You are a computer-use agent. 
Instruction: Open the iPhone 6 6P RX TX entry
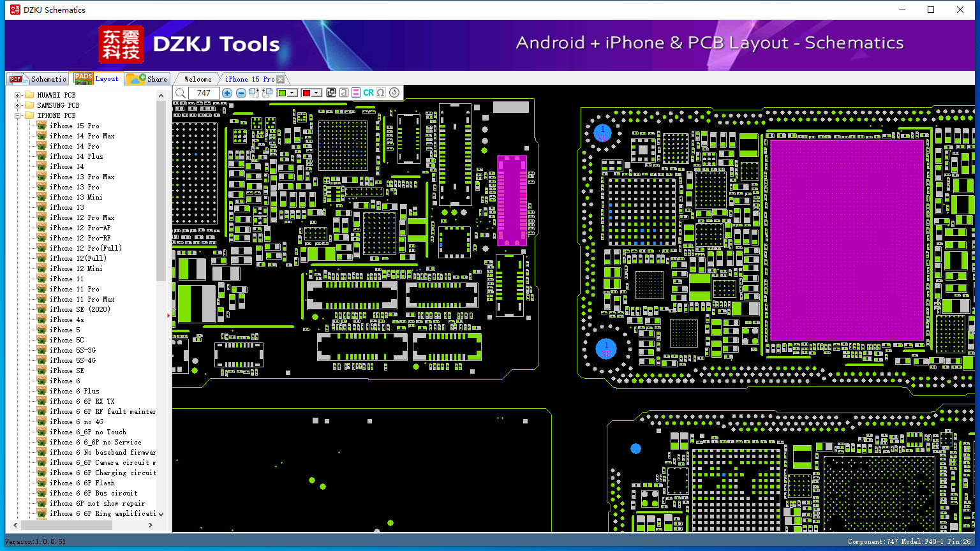pyautogui.click(x=82, y=401)
